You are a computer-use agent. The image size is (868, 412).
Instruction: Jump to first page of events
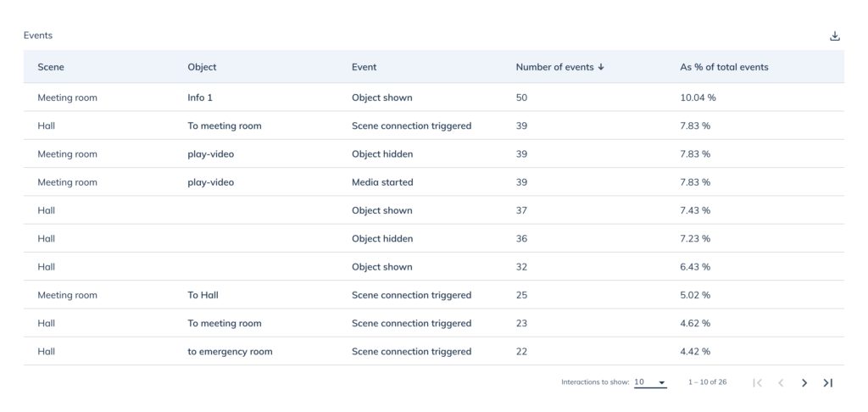click(x=758, y=382)
